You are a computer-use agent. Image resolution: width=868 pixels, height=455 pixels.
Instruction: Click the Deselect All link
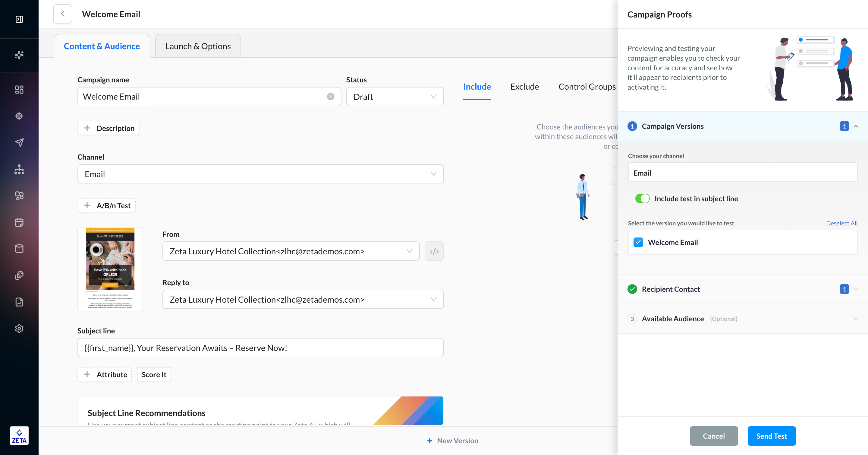[841, 223]
